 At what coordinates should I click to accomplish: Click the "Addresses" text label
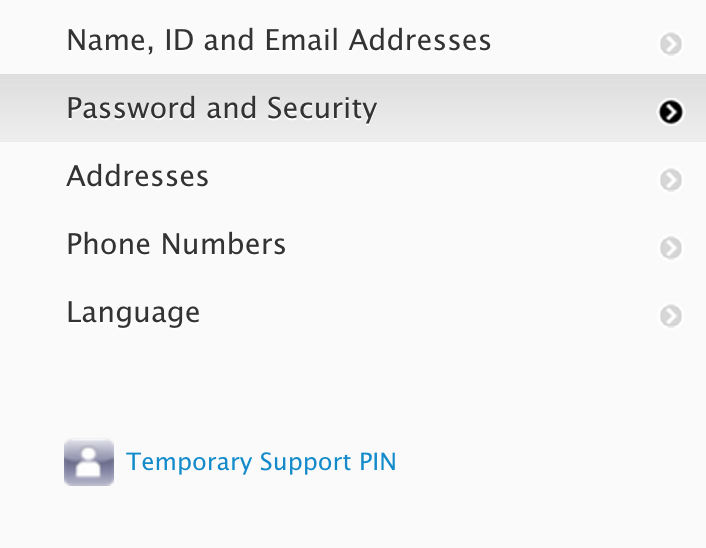[x=137, y=177]
